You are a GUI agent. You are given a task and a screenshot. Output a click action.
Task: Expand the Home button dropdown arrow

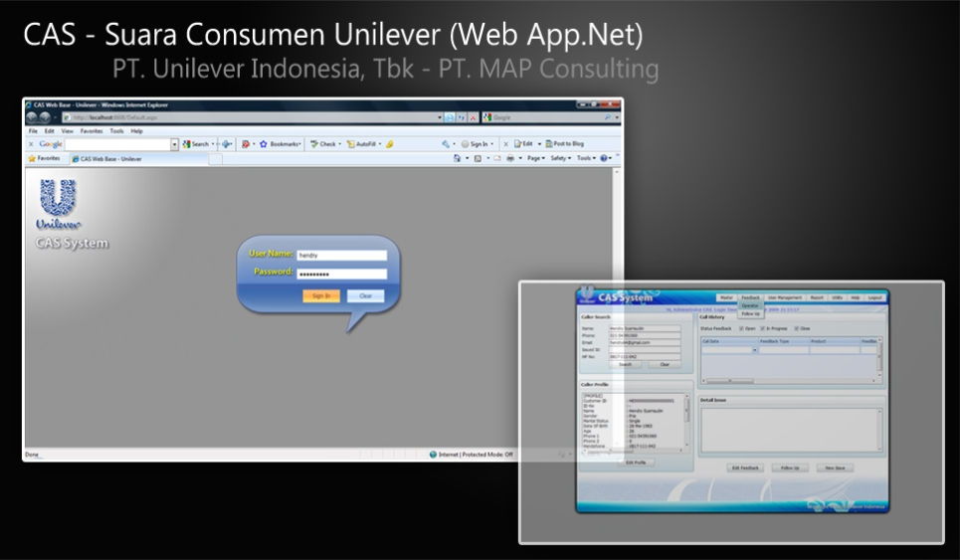tap(468, 158)
